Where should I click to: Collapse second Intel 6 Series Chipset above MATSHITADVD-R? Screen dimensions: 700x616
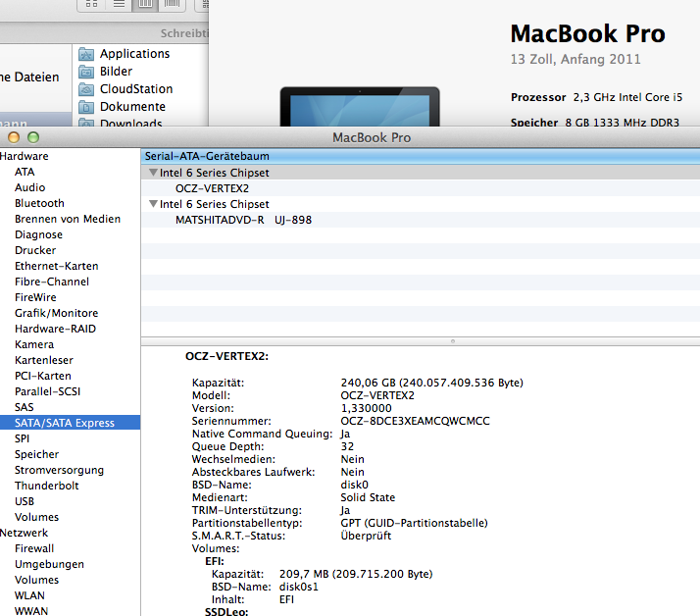pos(153,204)
